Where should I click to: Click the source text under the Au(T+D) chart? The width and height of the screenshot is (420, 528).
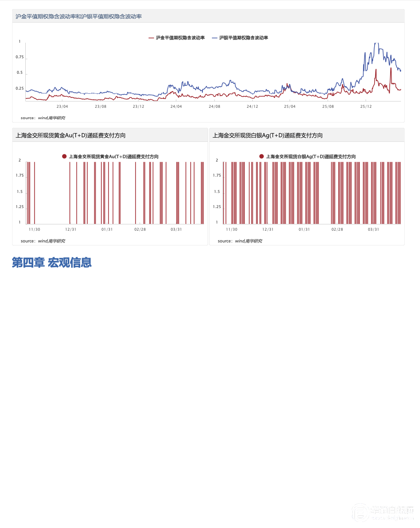[43, 241]
